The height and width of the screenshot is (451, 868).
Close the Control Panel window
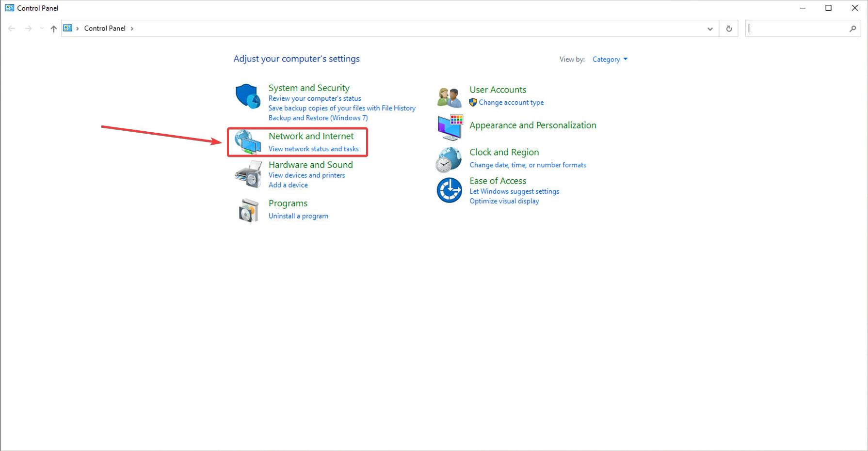[855, 8]
